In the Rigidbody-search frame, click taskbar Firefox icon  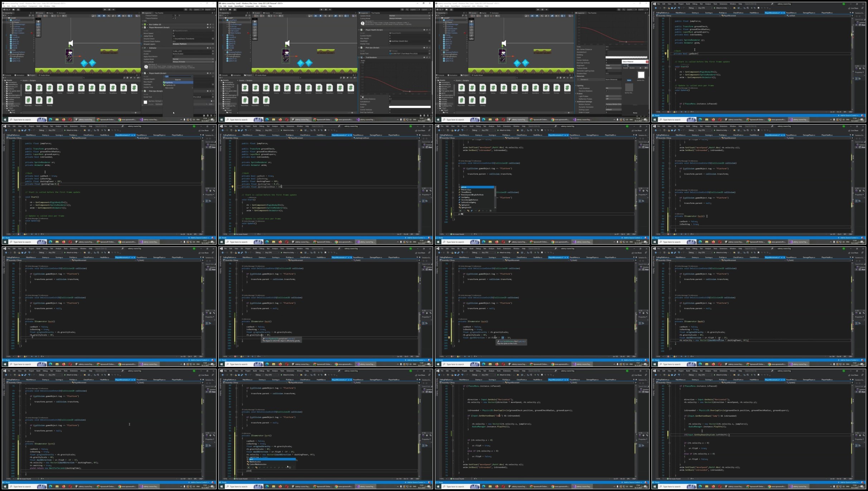tap(64, 119)
